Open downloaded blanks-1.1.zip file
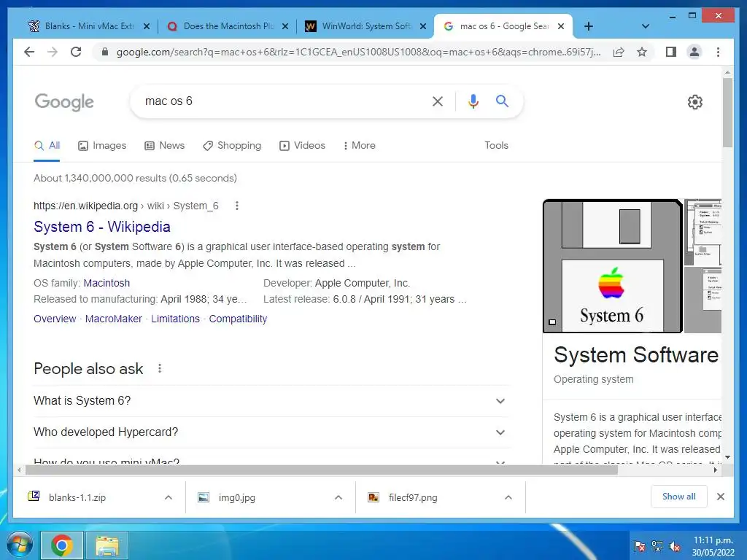 (x=77, y=497)
